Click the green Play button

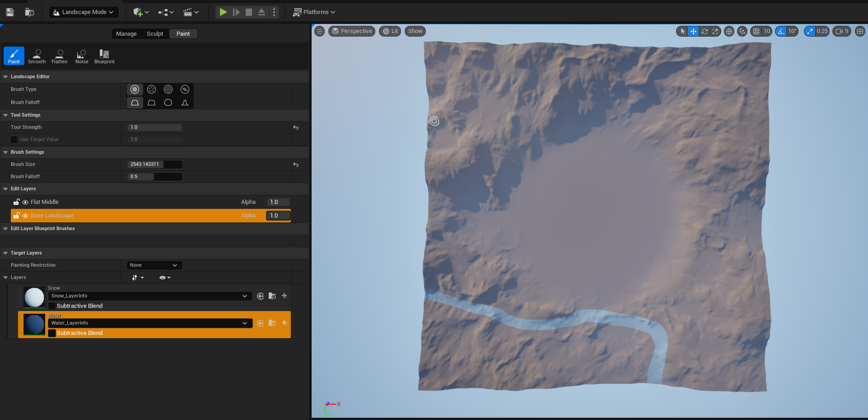click(x=223, y=12)
